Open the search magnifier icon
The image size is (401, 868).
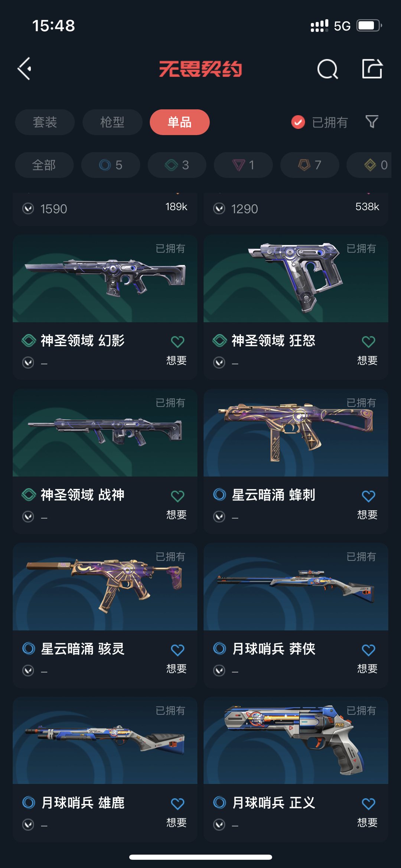point(327,69)
